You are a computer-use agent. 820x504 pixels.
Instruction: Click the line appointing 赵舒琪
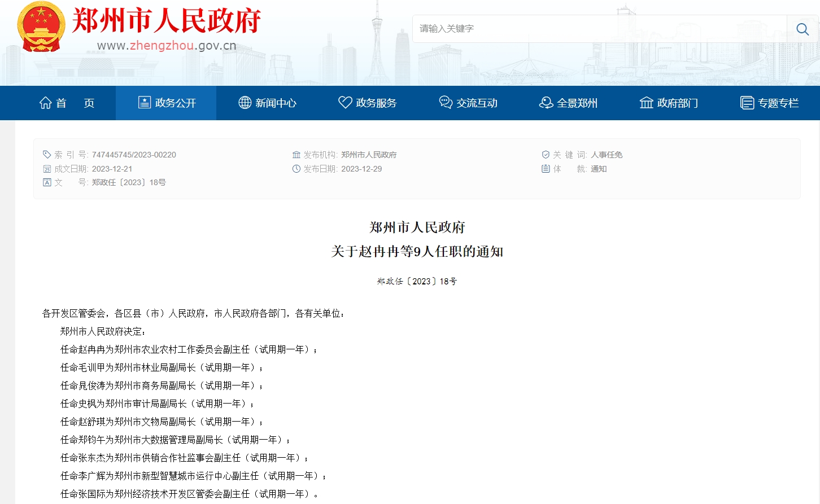162,422
